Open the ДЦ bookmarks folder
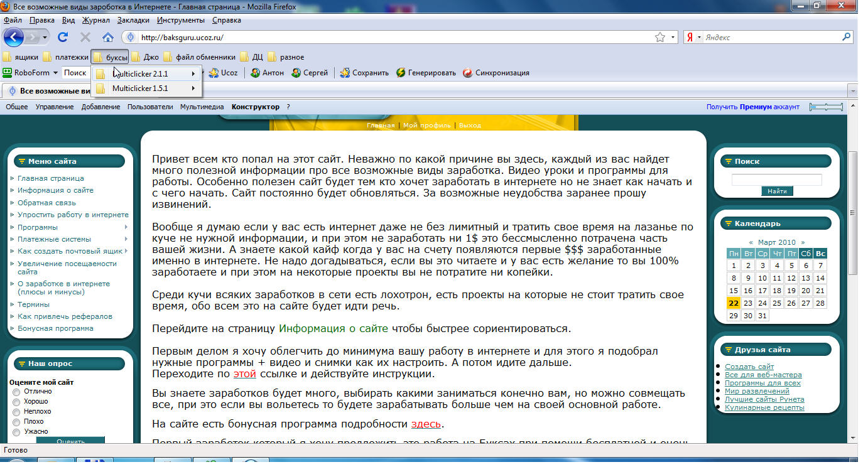The width and height of the screenshot is (868, 467). (x=251, y=57)
